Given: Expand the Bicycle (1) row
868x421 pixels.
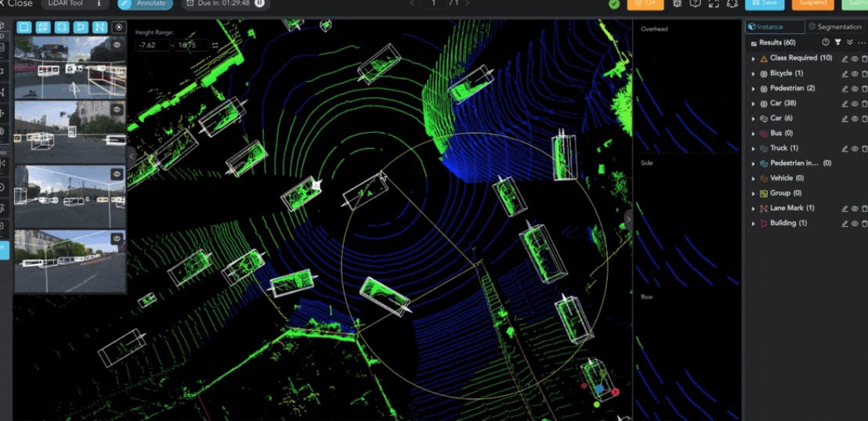Looking at the screenshot, I should (x=753, y=74).
